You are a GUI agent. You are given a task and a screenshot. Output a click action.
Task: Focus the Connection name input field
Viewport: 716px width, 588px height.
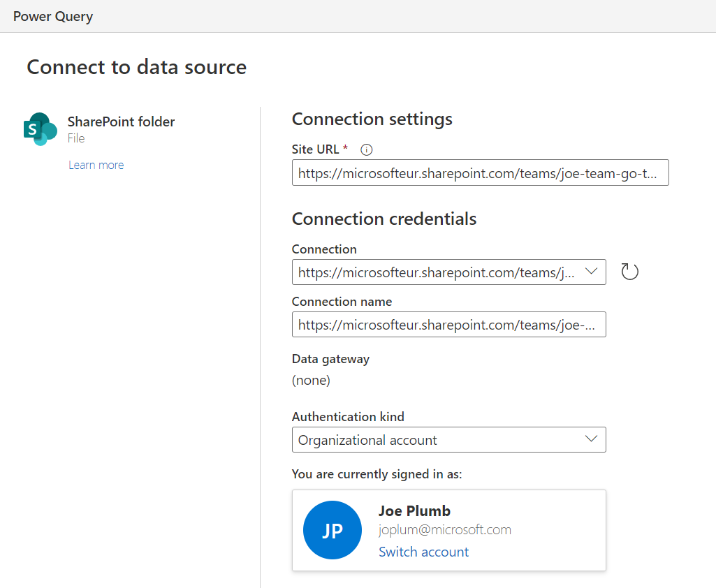449,325
